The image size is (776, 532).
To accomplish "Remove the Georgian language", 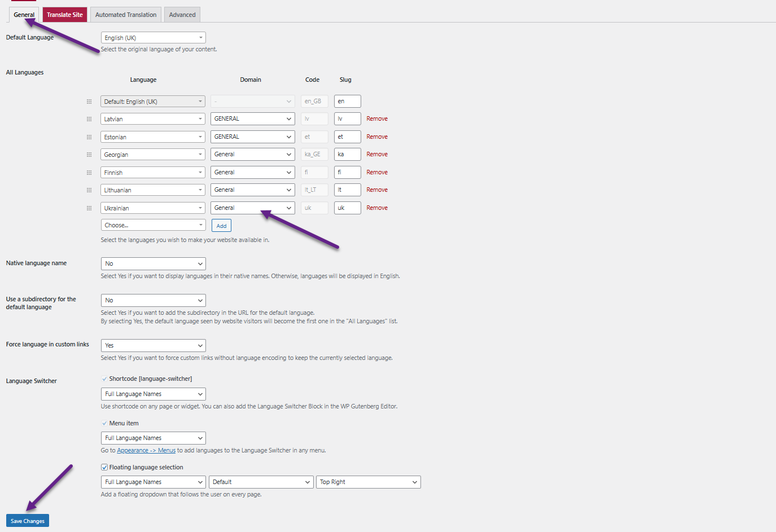I will [377, 154].
